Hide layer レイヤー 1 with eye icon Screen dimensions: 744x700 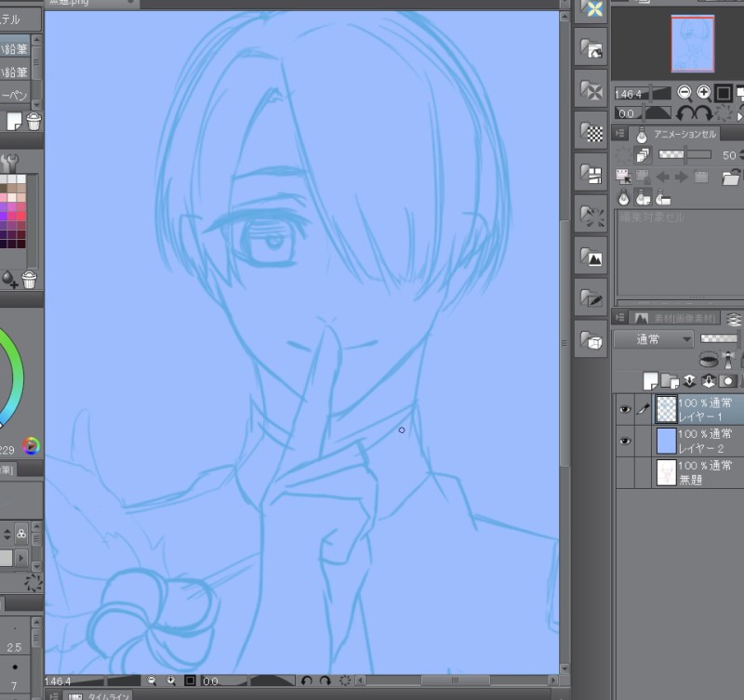(625, 409)
